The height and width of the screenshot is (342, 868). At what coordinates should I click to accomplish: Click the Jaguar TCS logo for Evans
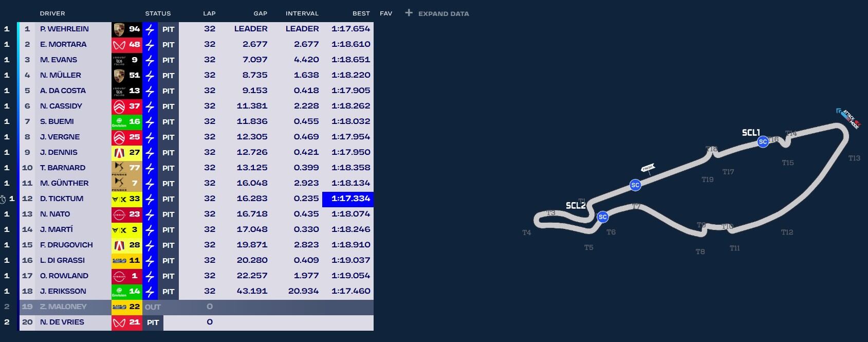tap(119, 60)
